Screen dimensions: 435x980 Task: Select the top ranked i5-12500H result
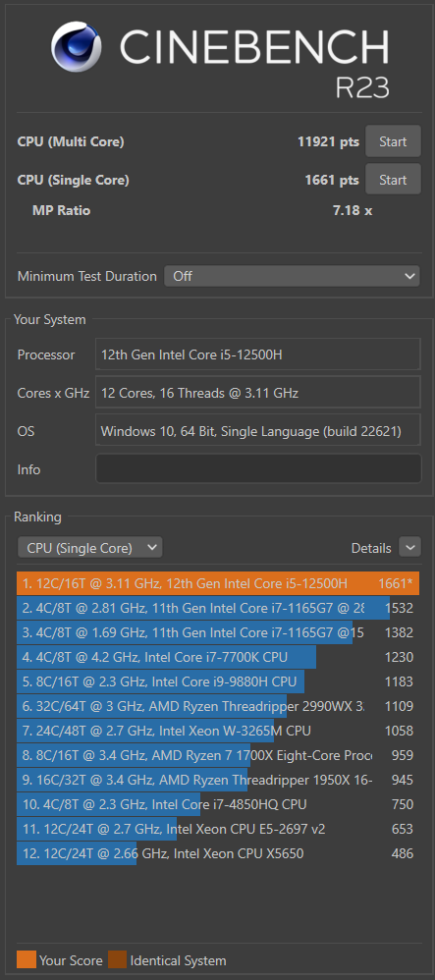pyautogui.click(x=218, y=583)
